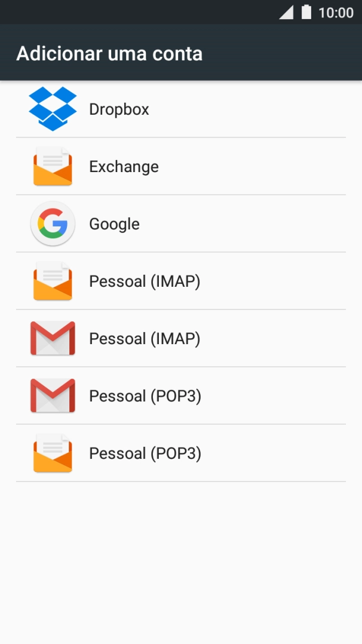Click the orange Pessoal (POP3) envelope icon
Viewport: 362px width, 644px height.
click(53, 453)
